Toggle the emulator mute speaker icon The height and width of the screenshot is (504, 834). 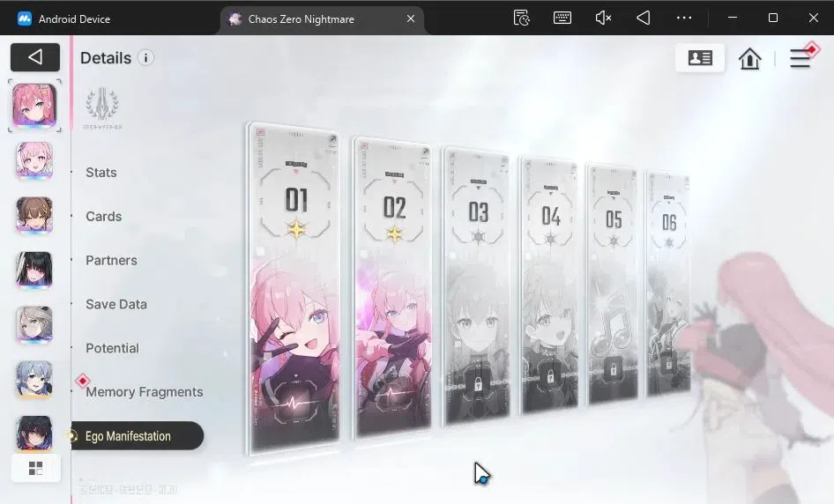click(603, 19)
